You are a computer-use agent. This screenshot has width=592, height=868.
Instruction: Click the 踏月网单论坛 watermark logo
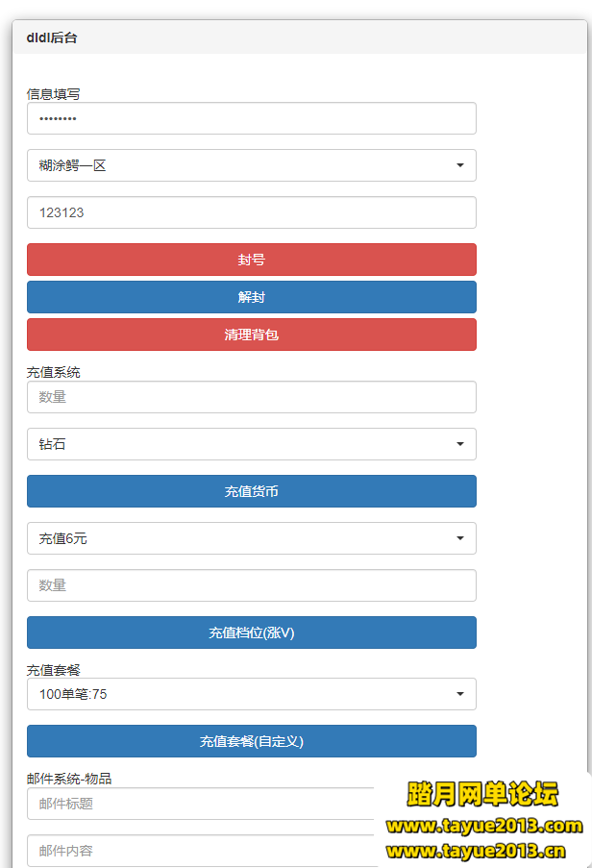[x=482, y=794]
